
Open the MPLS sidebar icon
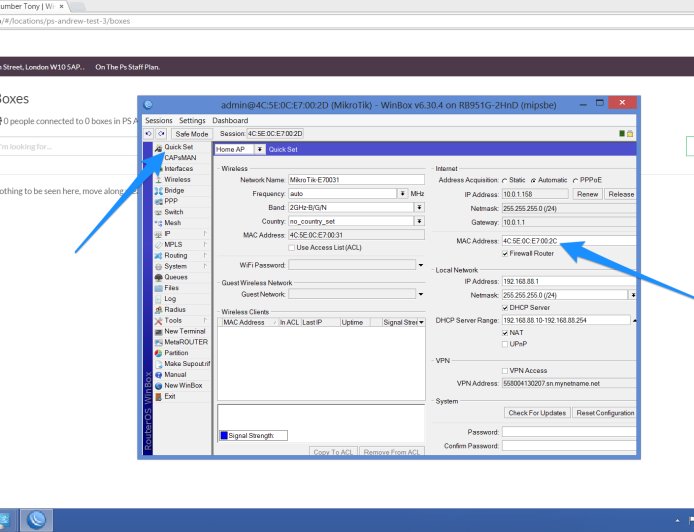(158, 245)
